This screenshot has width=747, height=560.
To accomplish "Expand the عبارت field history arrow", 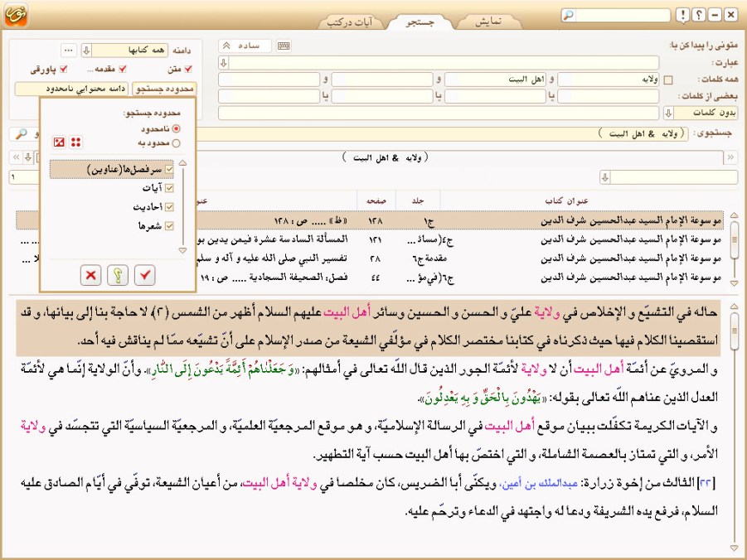I will (223, 62).
